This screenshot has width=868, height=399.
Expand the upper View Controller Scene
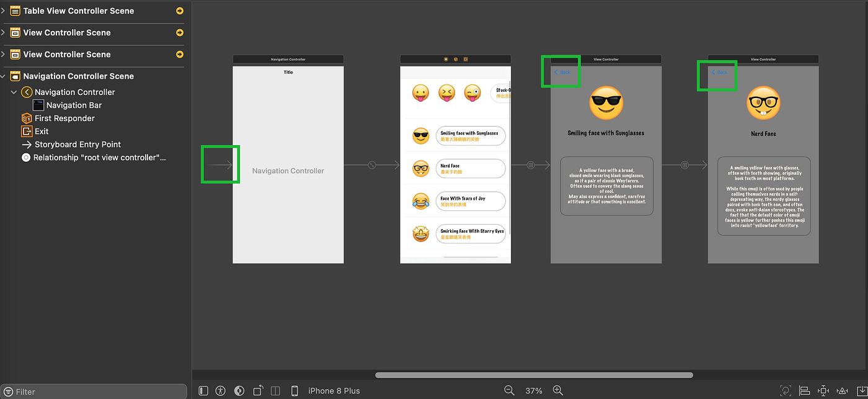coord(3,33)
